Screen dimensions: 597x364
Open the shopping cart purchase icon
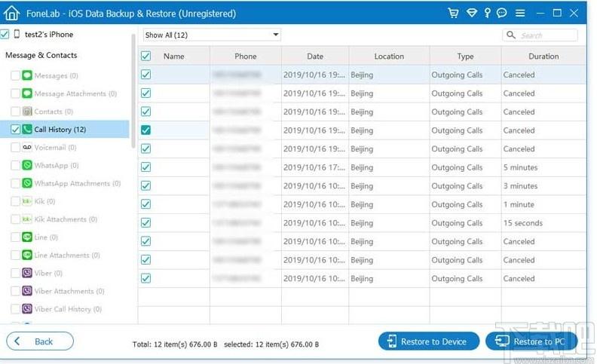(x=453, y=13)
